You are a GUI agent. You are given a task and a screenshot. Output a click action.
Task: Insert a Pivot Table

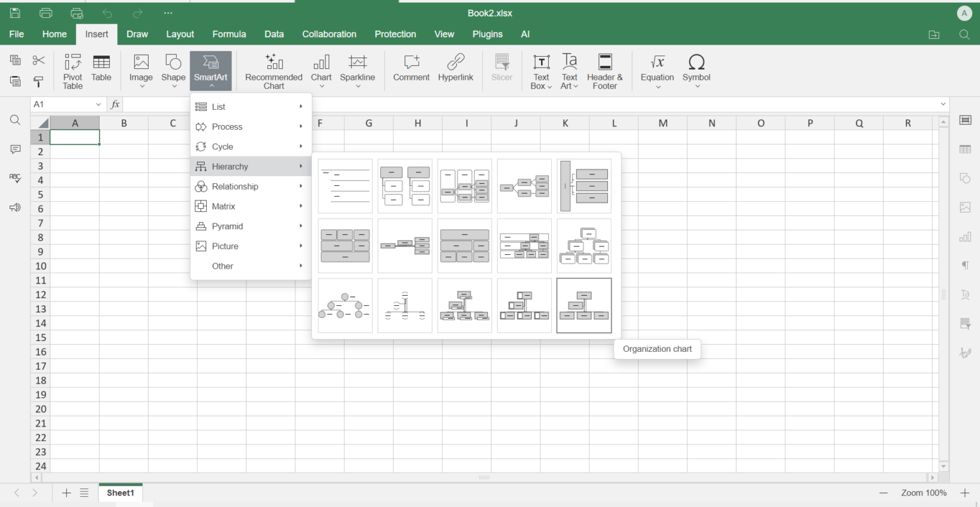(72, 70)
